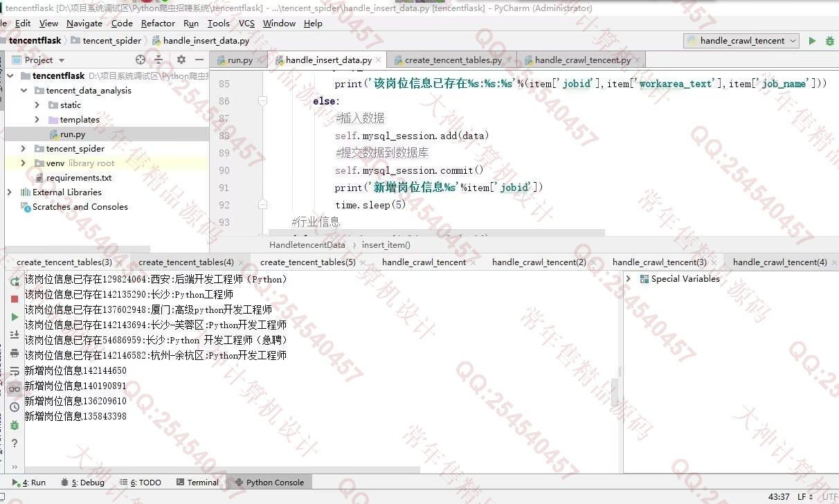839x504 pixels.
Task: Open the Navigate menu
Action: click(84, 23)
